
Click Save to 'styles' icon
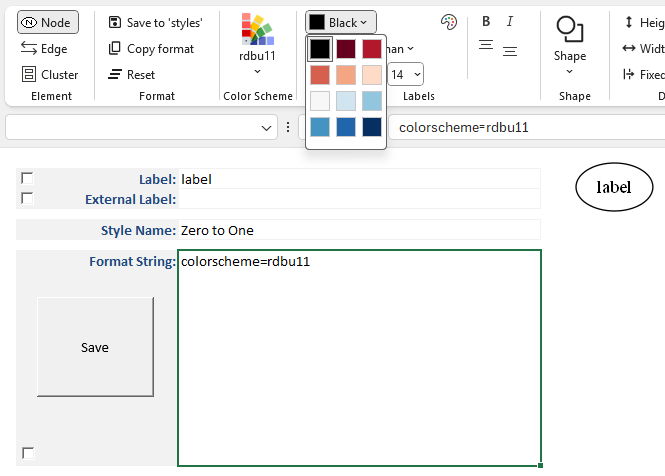point(115,22)
